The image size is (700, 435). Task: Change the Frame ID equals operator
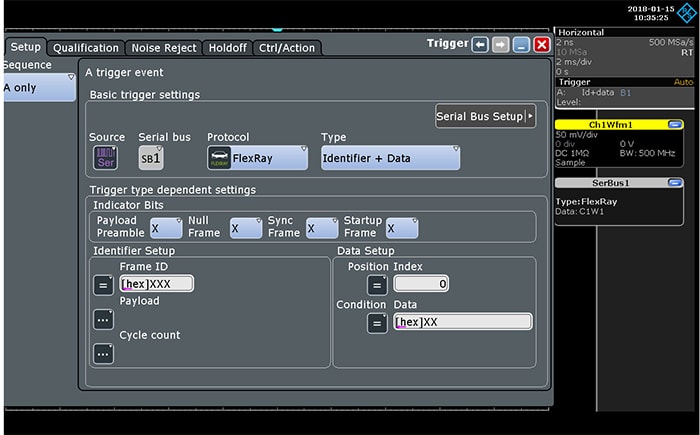103,285
